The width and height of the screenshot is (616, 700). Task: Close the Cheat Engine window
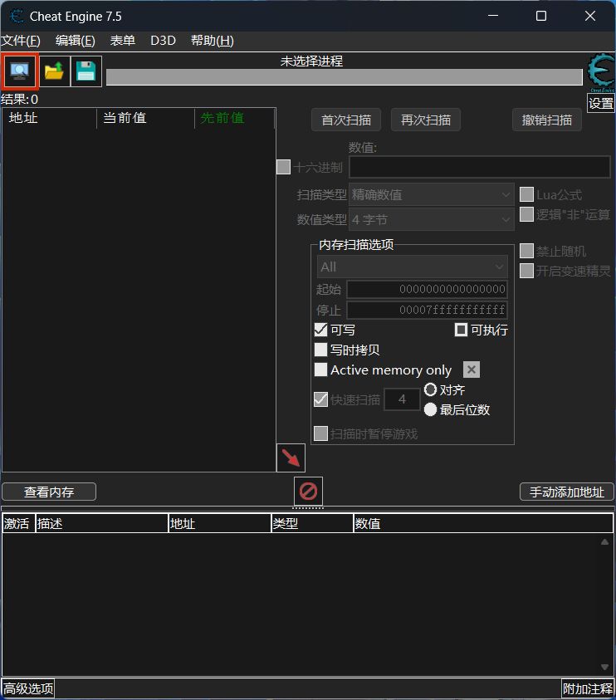tap(590, 16)
